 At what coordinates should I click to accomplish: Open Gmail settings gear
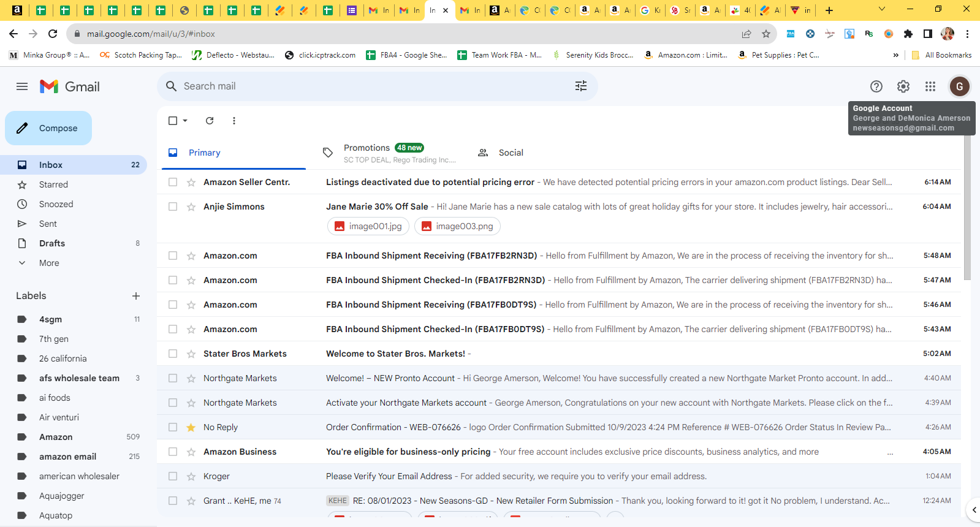pyautogui.click(x=903, y=86)
